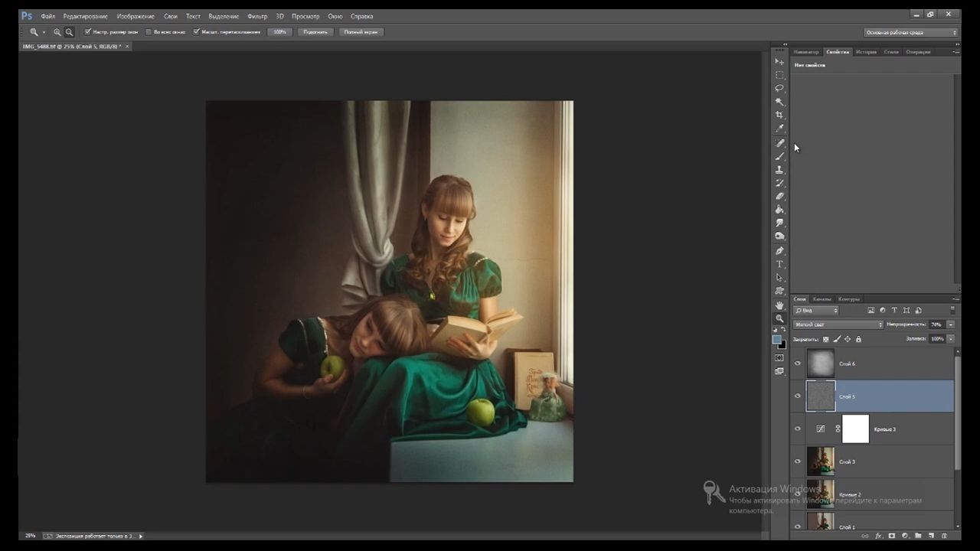Screen dimensions: 980x551
Task: Select the Pen tool
Action: point(779,251)
